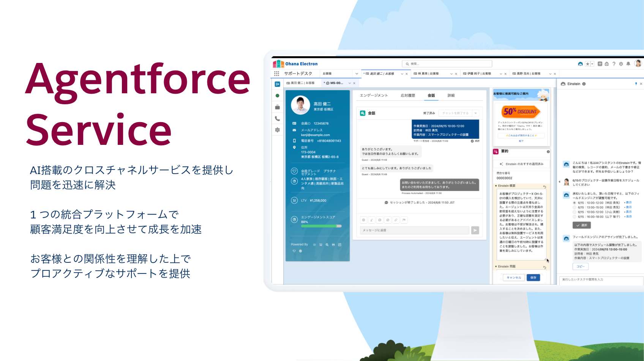Select radio 6/15 16:00-18:00 (山下 智子)
Screen dimensions: 644x361
(575, 217)
